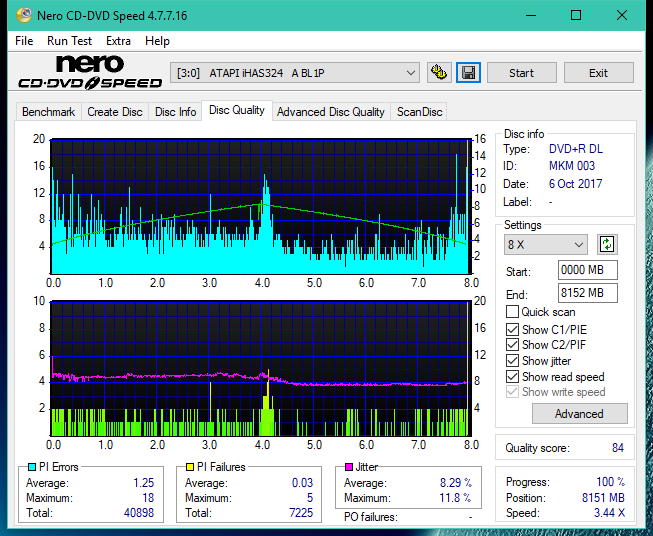Click the PI Errors maximum value 18

click(148, 498)
